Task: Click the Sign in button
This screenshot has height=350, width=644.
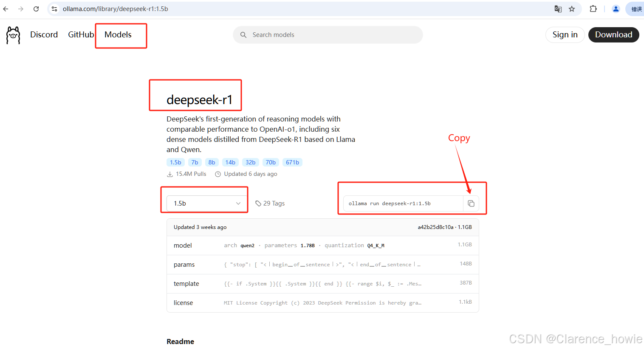Action: coord(565,35)
